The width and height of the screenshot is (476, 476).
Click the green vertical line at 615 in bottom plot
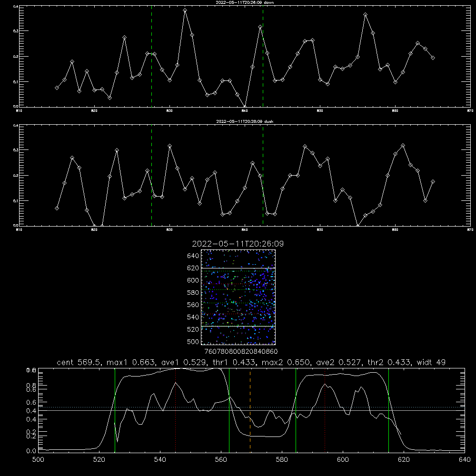(x=388, y=409)
